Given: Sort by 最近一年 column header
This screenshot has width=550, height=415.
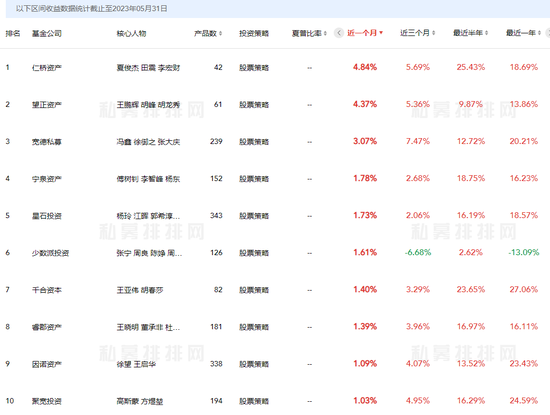Looking at the screenshot, I should [523, 33].
